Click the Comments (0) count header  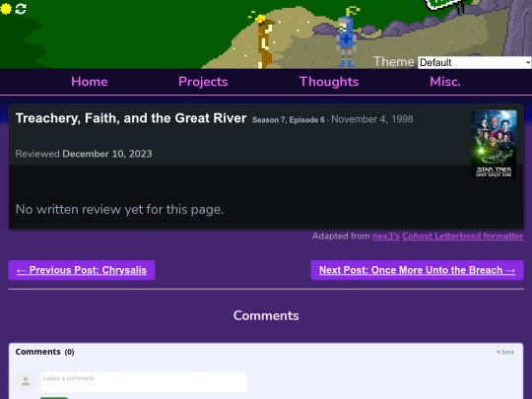(x=44, y=352)
